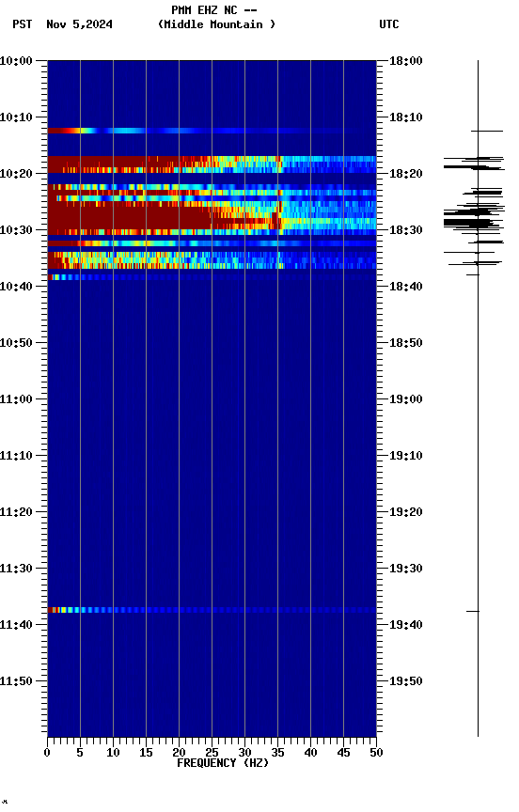
Task: Click the 18:00 UTC time tick label
Action: 406,61
